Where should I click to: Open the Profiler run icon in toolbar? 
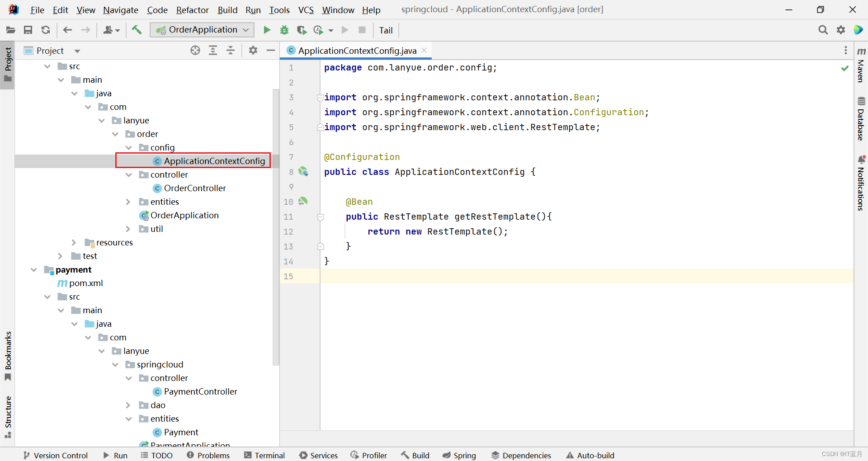pyautogui.click(x=319, y=30)
